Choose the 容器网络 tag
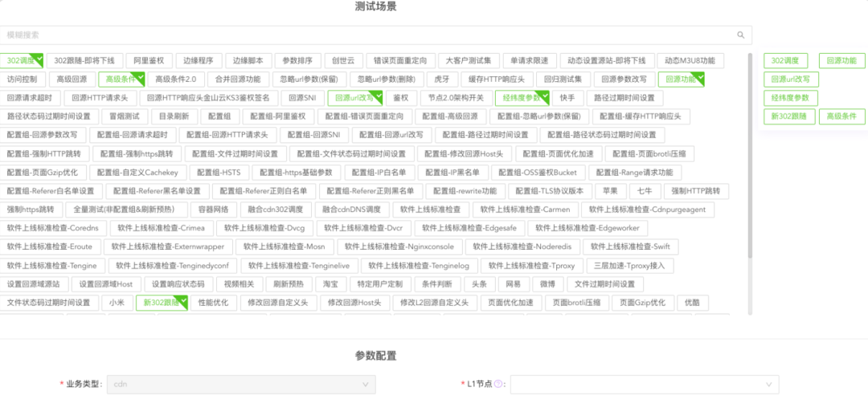Image resolution: width=868 pixels, height=395 pixels. point(214,210)
